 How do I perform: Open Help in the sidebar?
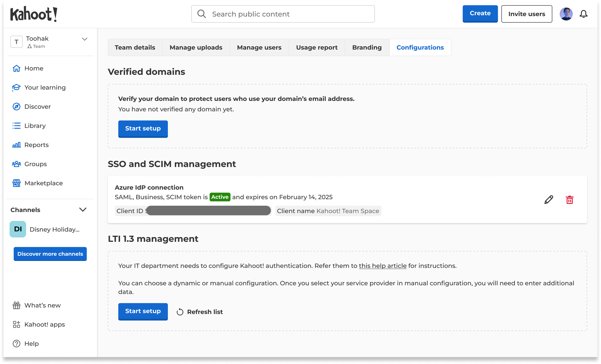(32, 344)
